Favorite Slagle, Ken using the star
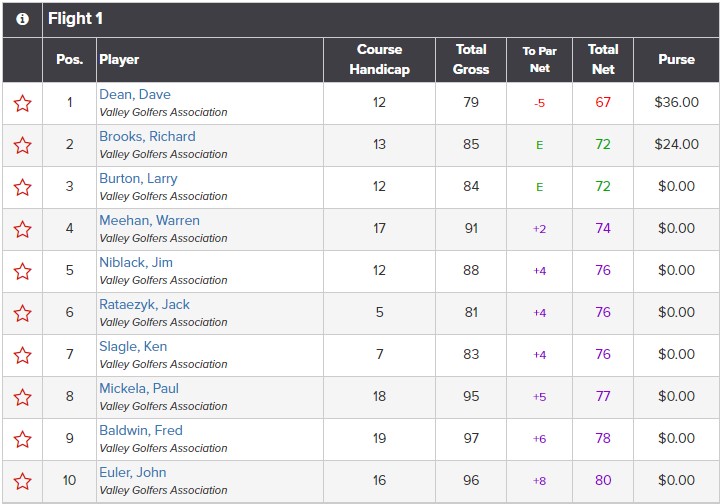 pyautogui.click(x=22, y=355)
